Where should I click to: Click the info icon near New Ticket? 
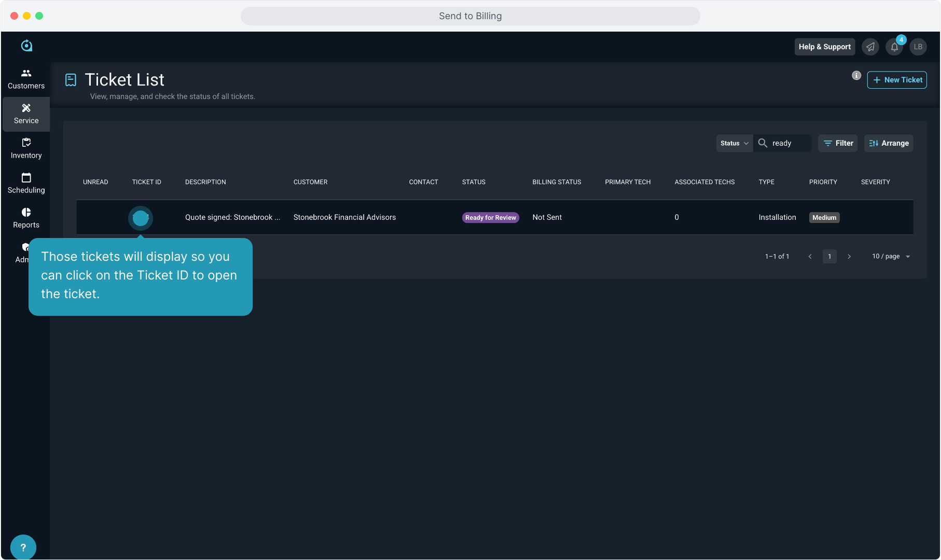[x=856, y=76]
